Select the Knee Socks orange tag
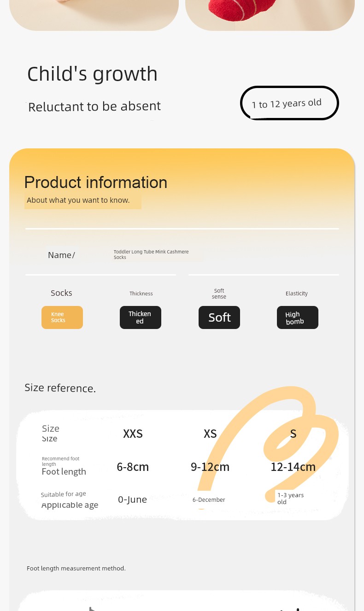 pyautogui.click(x=62, y=317)
